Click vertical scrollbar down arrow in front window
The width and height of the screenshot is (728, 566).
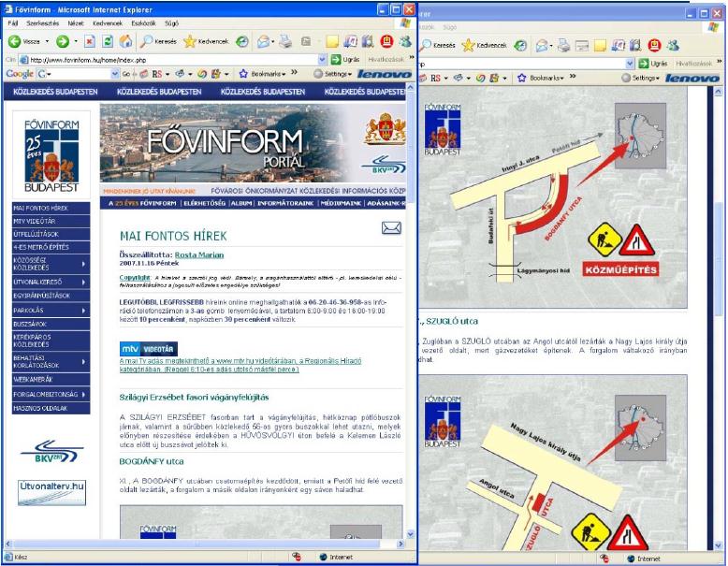pyautogui.click(x=410, y=534)
